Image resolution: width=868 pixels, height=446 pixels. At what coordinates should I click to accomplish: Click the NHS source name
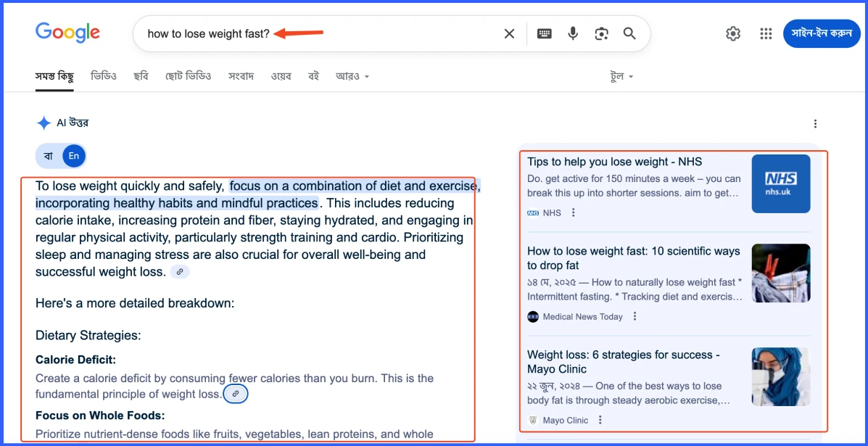click(552, 212)
